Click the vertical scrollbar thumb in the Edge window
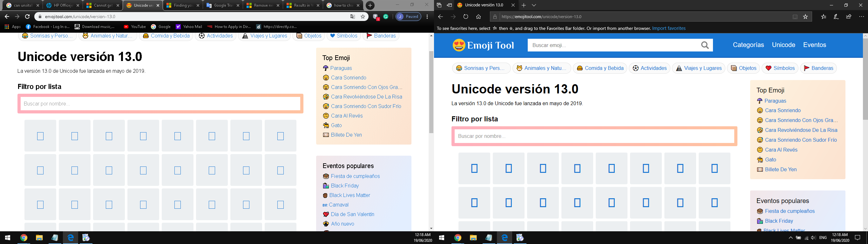 (865, 79)
